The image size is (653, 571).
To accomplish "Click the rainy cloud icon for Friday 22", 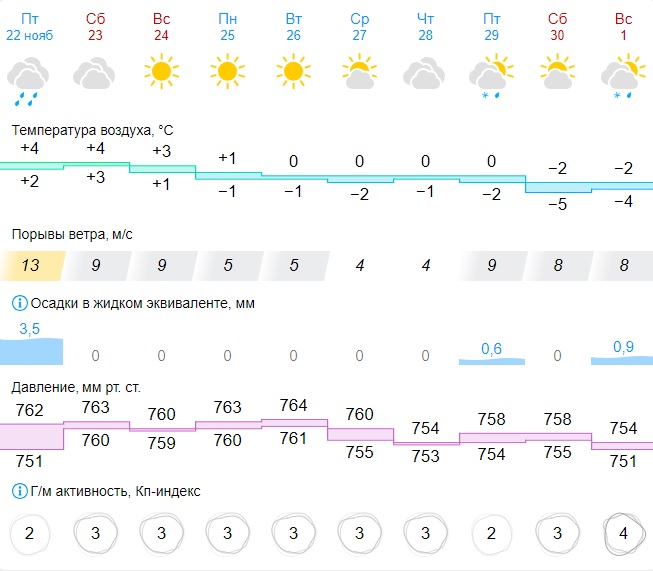I will pyautogui.click(x=29, y=78).
